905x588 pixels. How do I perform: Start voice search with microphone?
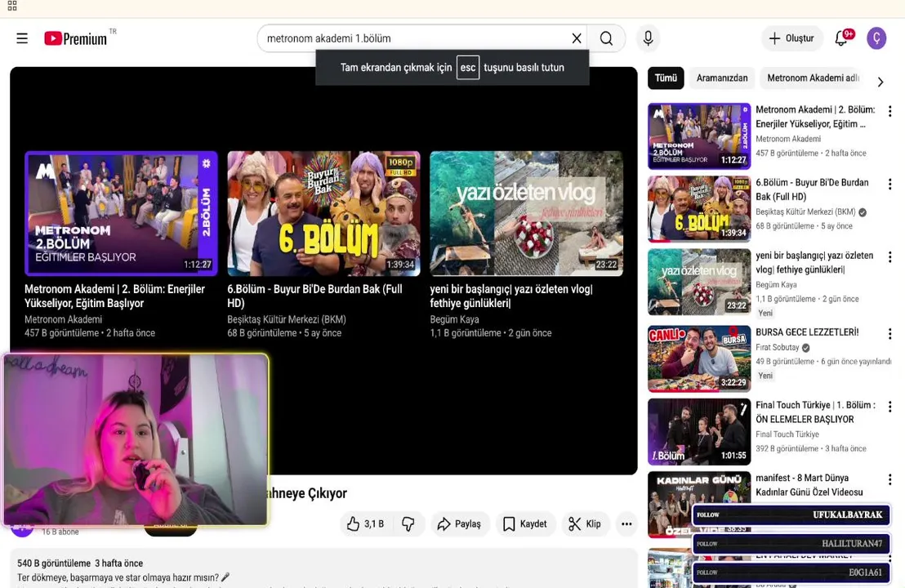649,38
